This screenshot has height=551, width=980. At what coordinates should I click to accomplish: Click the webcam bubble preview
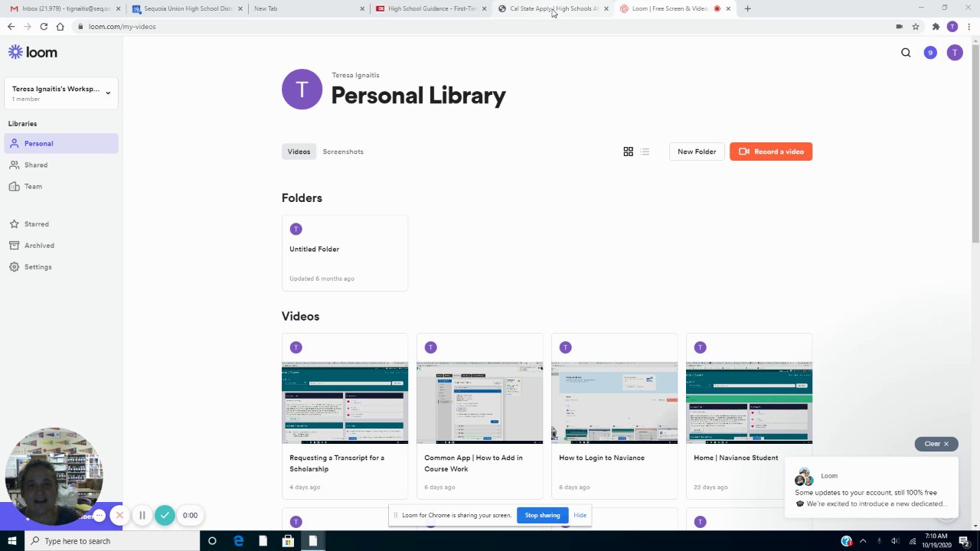[x=54, y=476]
